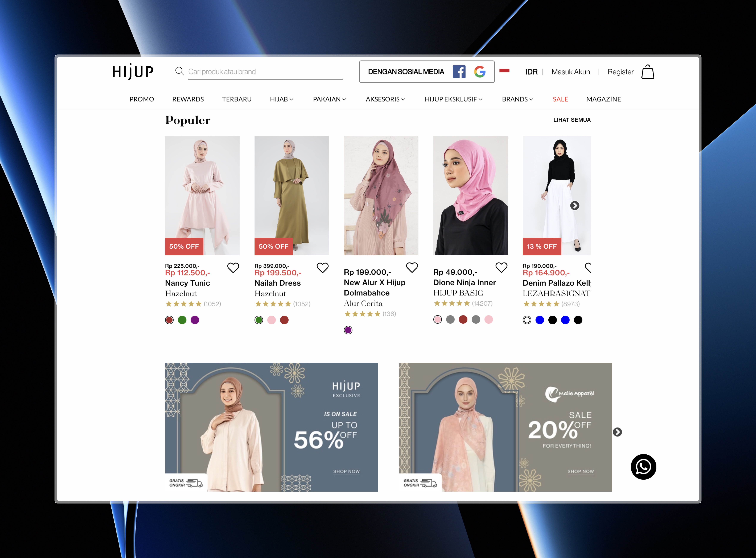
Task: Open Dione Ninja Inner product image
Action: pyautogui.click(x=471, y=196)
